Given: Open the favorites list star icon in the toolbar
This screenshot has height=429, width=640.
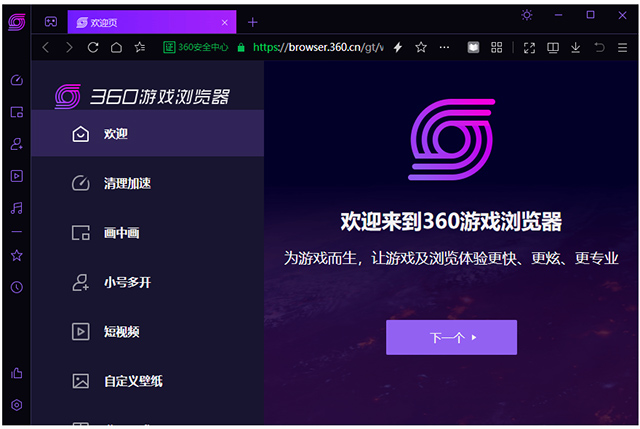Looking at the screenshot, I should [140, 47].
